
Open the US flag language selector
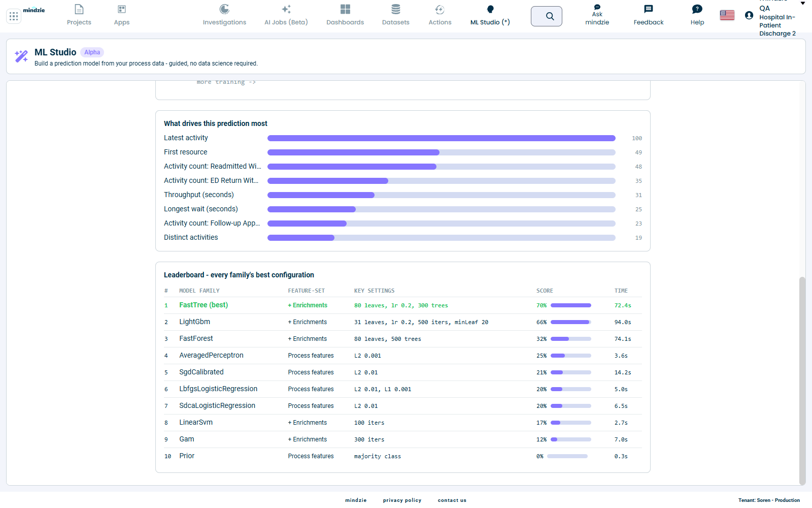pyautogui.click(x=727, y=15)
